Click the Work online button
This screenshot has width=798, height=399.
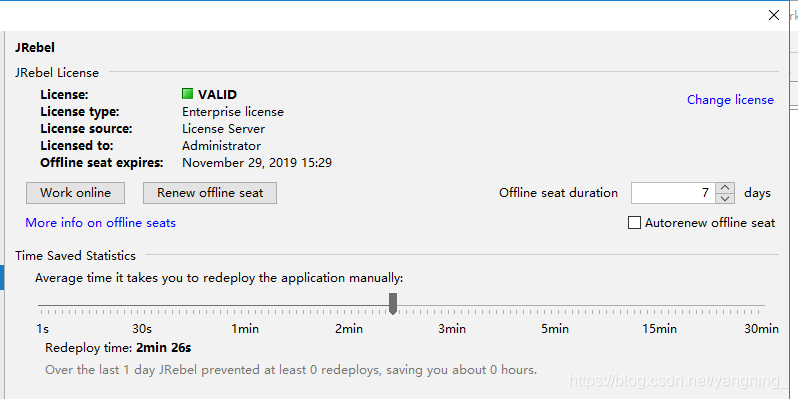[75, 193]
